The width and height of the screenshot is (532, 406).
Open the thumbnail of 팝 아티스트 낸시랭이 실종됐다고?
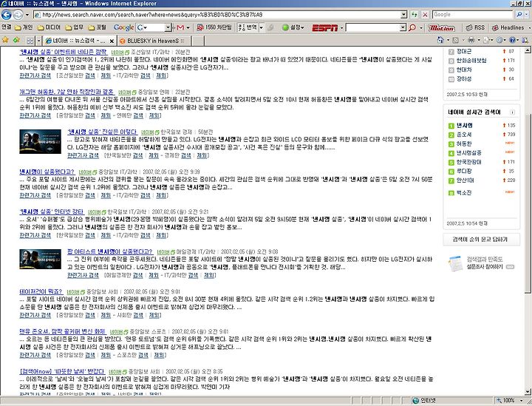(40, 259)
